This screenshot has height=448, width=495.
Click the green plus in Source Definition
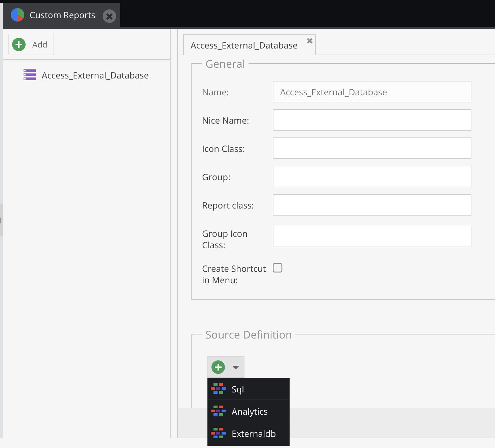tap(218, 367)
